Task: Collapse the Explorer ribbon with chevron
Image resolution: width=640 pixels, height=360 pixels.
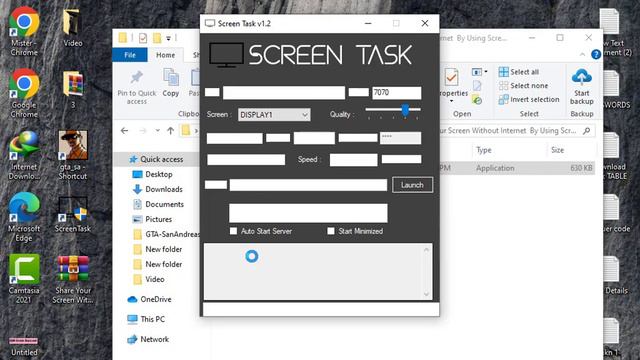Action: tap(582, 54)
